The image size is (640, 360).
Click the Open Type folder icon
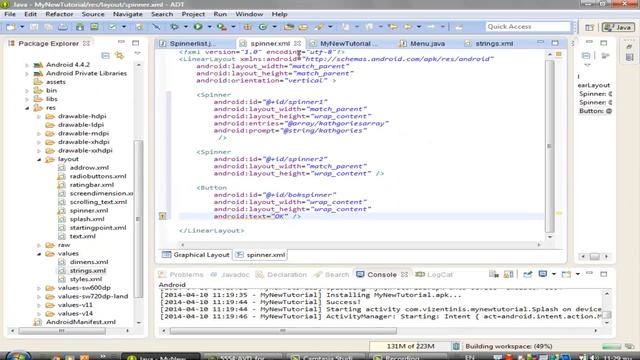tap(289, 27)
